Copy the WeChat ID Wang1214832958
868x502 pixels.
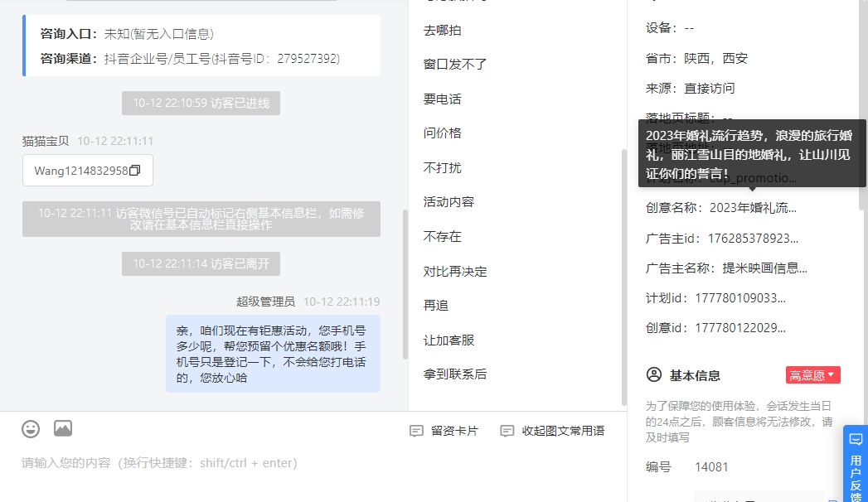click(134, 171)
